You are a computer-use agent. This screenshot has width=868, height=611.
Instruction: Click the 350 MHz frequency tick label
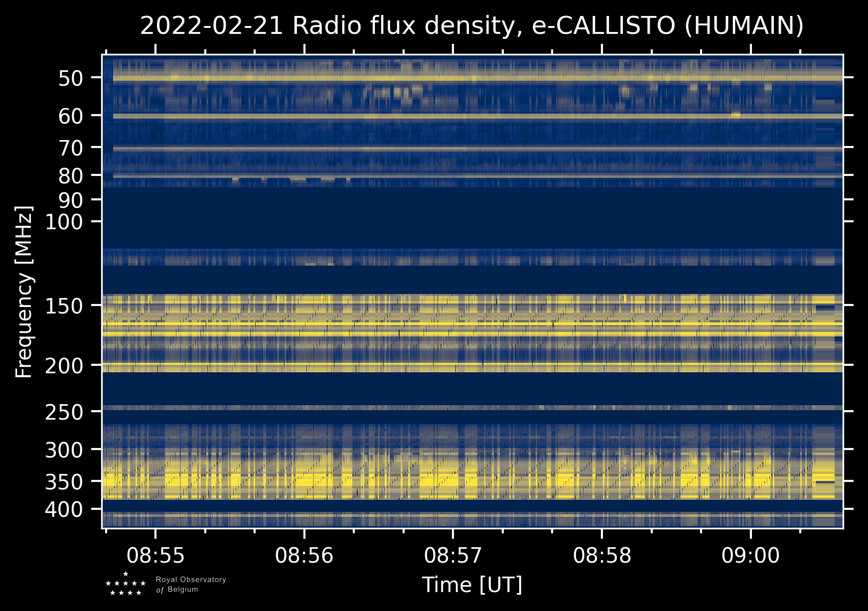coord(64,482)
